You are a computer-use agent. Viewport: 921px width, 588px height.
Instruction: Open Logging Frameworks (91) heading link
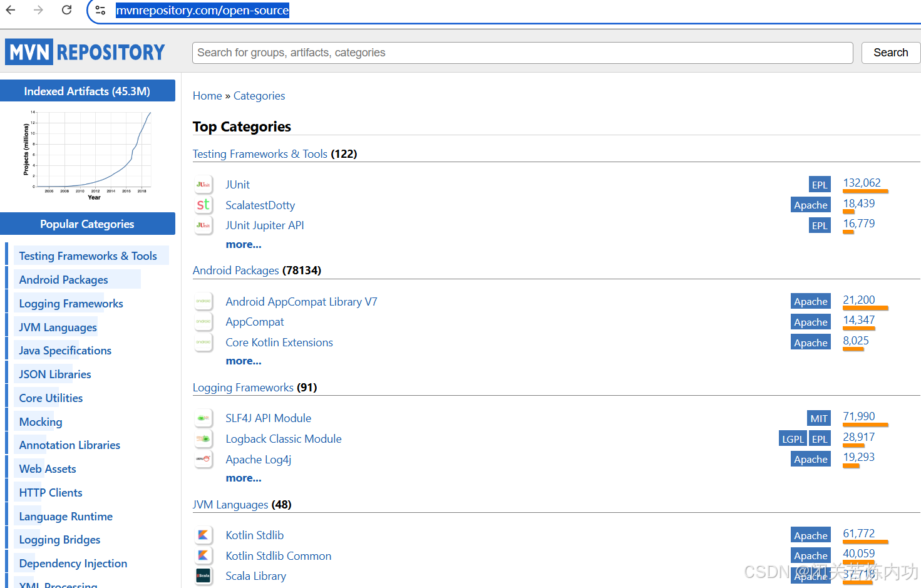pos(243,388)
